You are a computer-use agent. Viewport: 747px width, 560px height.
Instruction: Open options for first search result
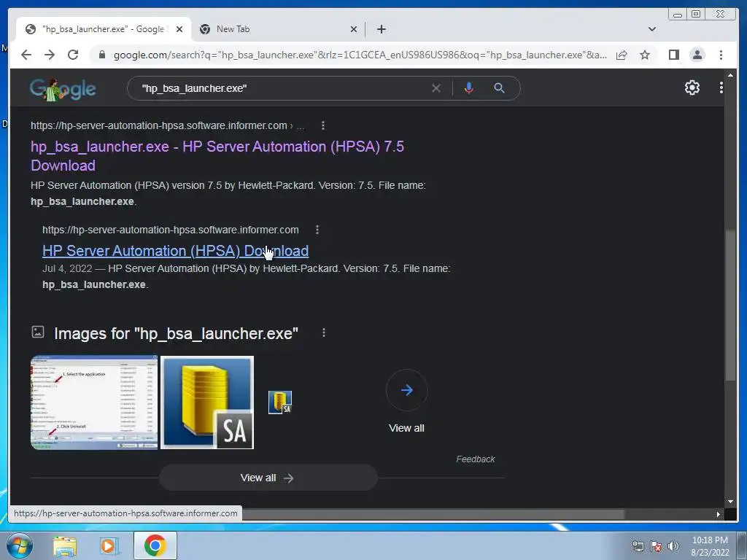click(x=323, y=125)
